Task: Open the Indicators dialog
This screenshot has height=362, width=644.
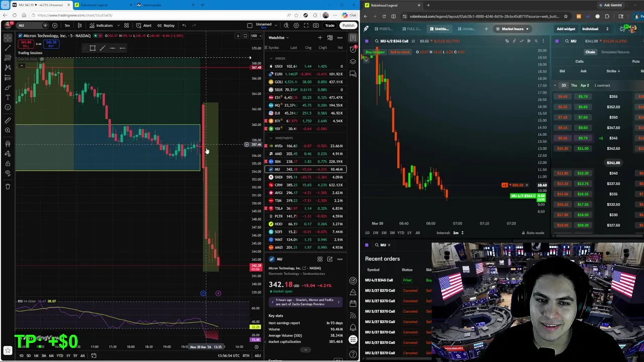Action: [101, 26]
